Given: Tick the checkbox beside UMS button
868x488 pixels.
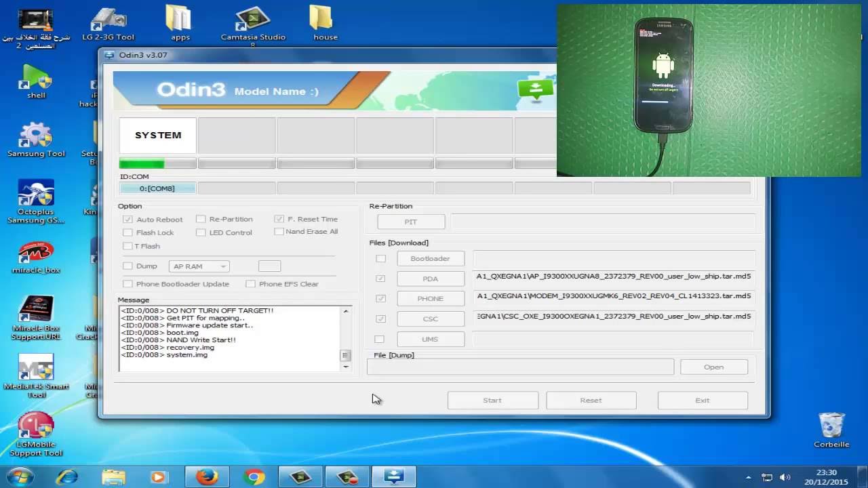Looking at the screenshot, I should pyautogui.click(x=379, y=339).
